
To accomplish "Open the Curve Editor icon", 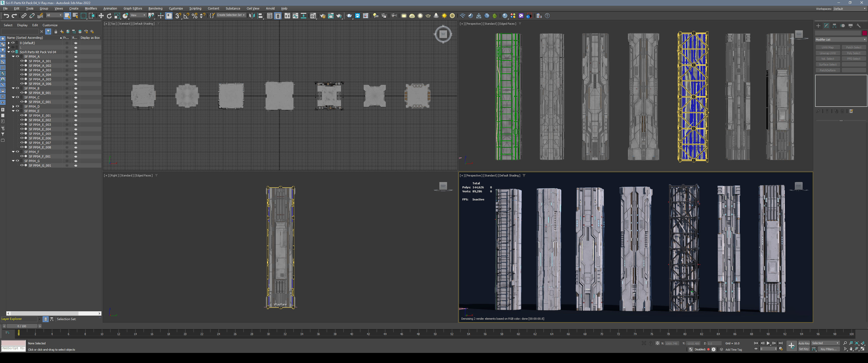I will click(295, 16).
